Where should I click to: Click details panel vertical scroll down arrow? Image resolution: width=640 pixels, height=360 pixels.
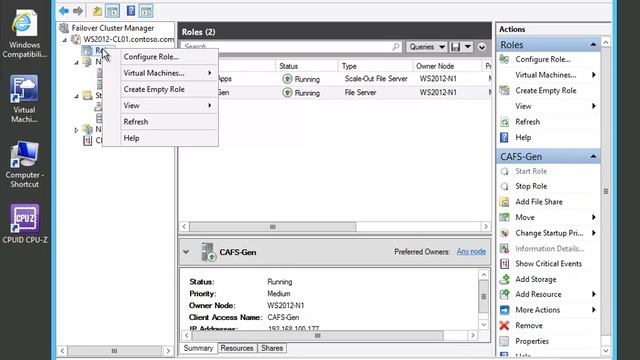[484, 325]
